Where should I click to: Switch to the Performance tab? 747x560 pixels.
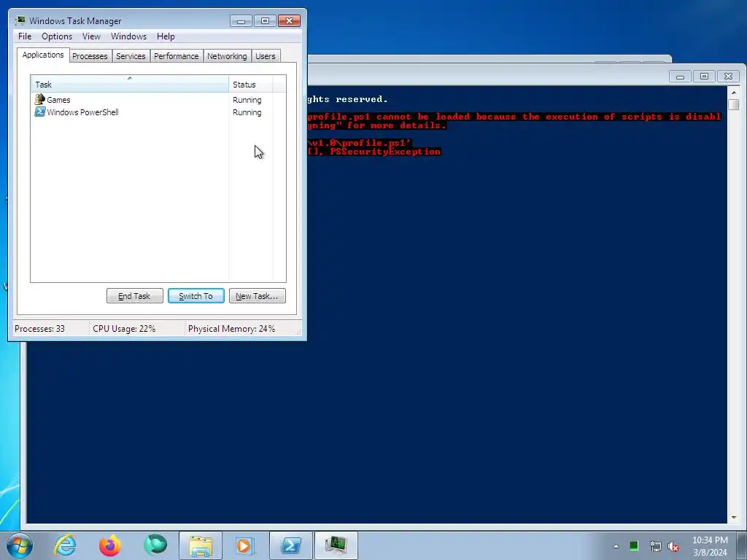pos(177,56)
